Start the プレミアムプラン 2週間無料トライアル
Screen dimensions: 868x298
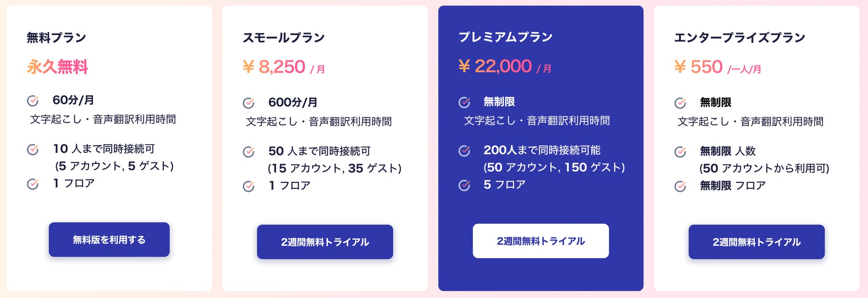541,241
